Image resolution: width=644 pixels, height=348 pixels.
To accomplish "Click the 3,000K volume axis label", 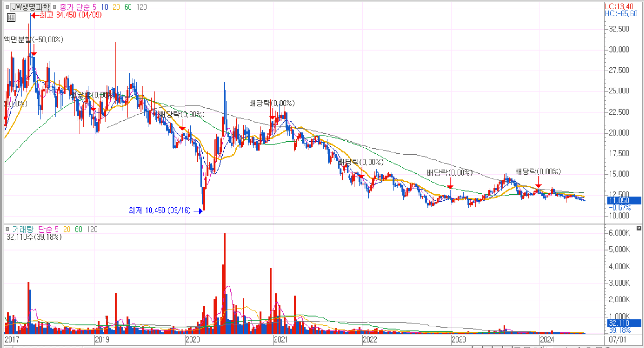I will 619,283.
